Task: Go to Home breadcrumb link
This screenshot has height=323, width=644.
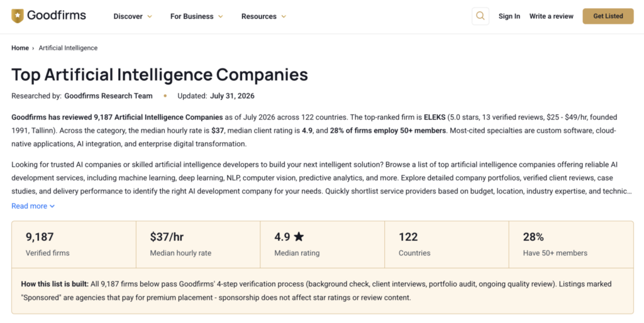Action: pyautogui.click(x=20, y=48)
